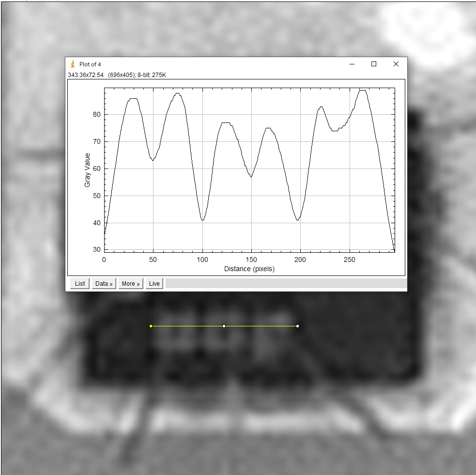This screenshot has height=475, width=476.
Task: Click the x-axis tick label '50'
Action: click(x=153, y=260)
